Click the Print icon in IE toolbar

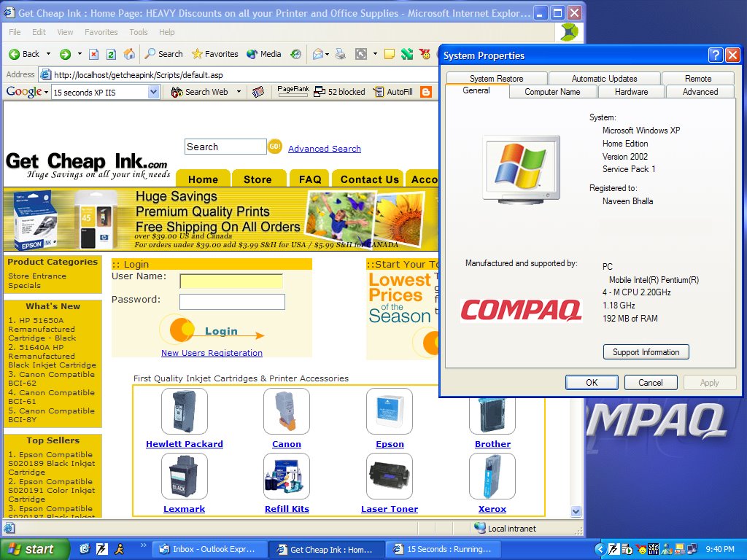[341, 54]
